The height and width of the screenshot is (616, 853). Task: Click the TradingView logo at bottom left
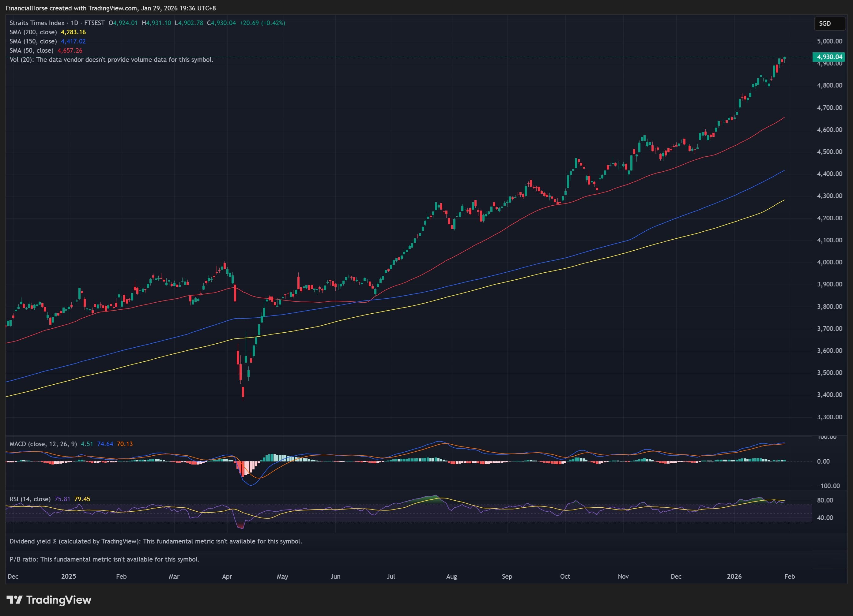[49, 599]
